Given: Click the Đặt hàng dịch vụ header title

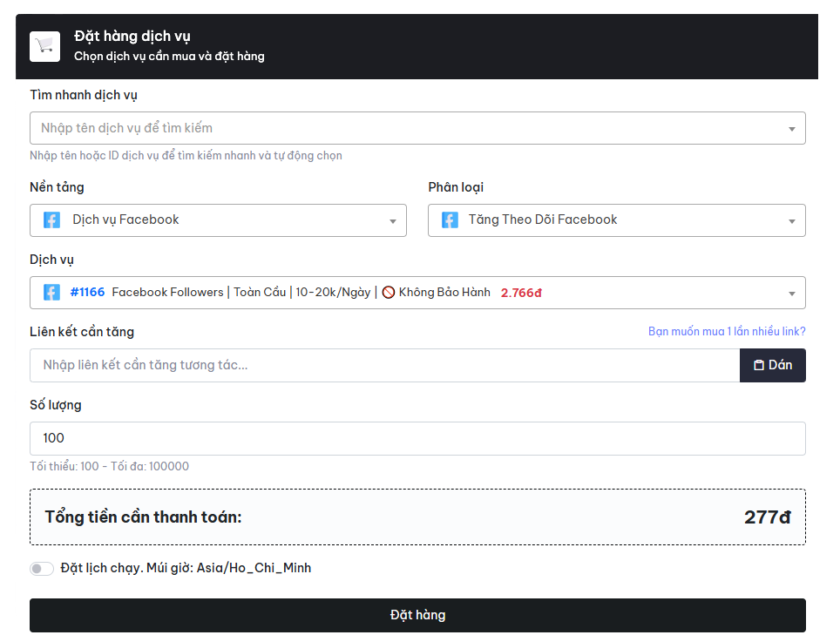Looking at the screenshot, I should pyautogui.click(x=132, y=36).
